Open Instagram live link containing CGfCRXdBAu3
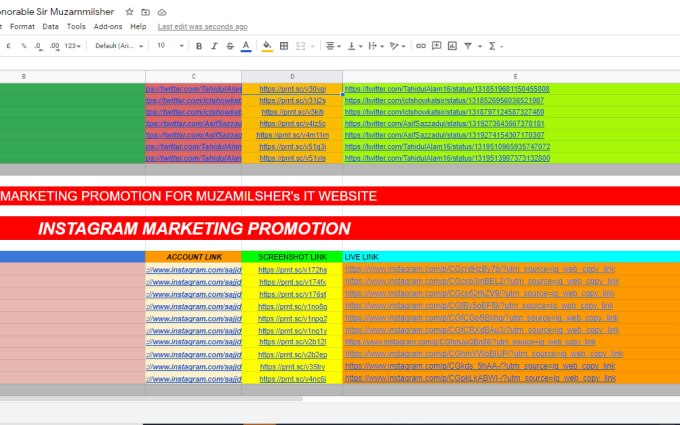This screenshot has width=680, height=425. click(482, 330)
